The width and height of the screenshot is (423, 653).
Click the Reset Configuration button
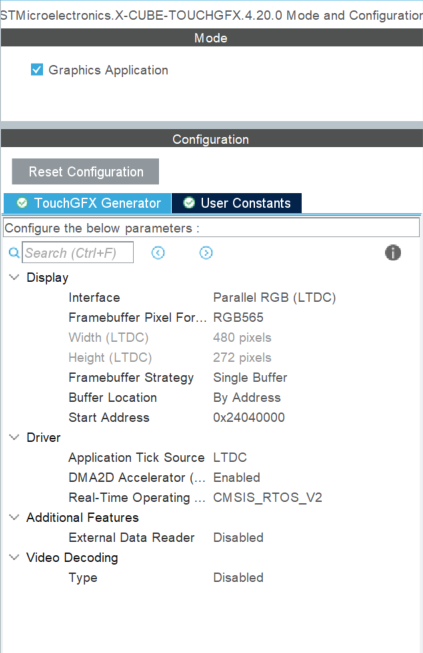point(85,171)
